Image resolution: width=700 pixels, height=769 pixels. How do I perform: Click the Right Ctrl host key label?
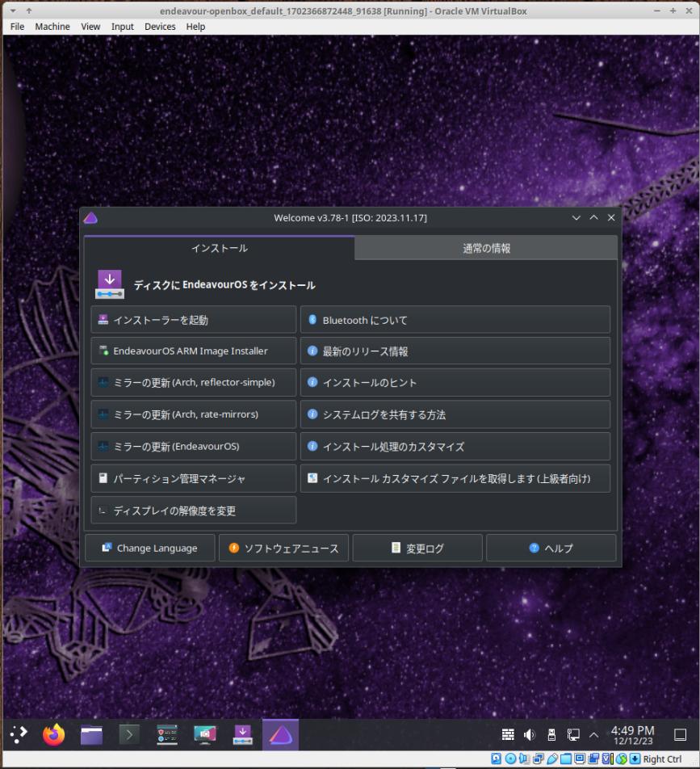(x=662, y=759)
